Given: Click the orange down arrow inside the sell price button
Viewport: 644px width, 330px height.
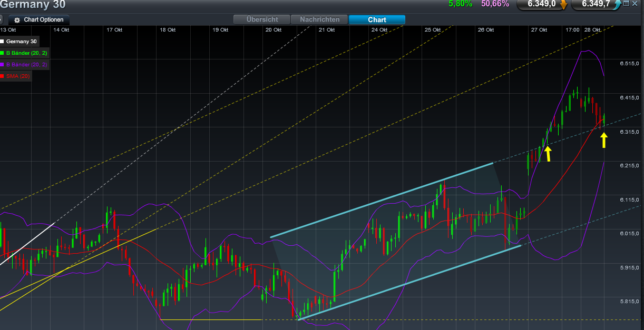Looking at the screenshot, I should [563, 5].
